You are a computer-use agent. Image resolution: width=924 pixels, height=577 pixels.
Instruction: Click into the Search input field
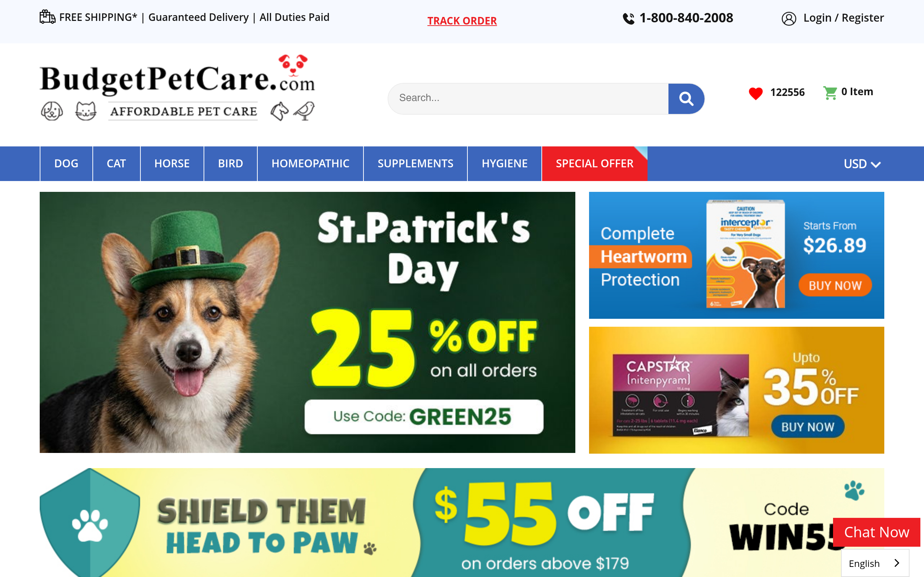pyautogui.click(x=528, y=98)
